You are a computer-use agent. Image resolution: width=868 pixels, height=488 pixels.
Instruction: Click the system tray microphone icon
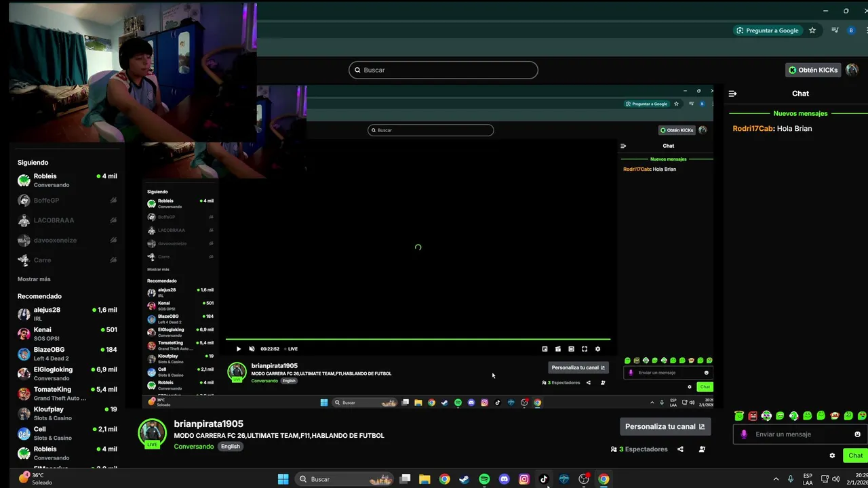791,479
